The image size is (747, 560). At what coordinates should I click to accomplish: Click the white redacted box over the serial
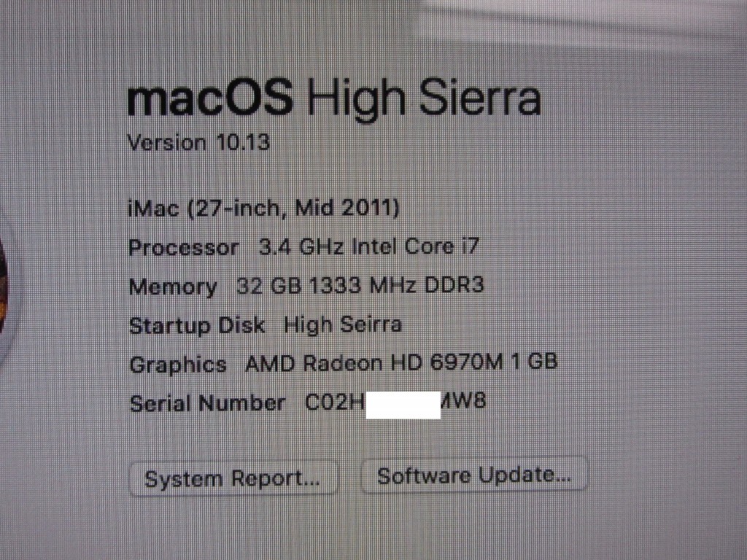[403, 405]
